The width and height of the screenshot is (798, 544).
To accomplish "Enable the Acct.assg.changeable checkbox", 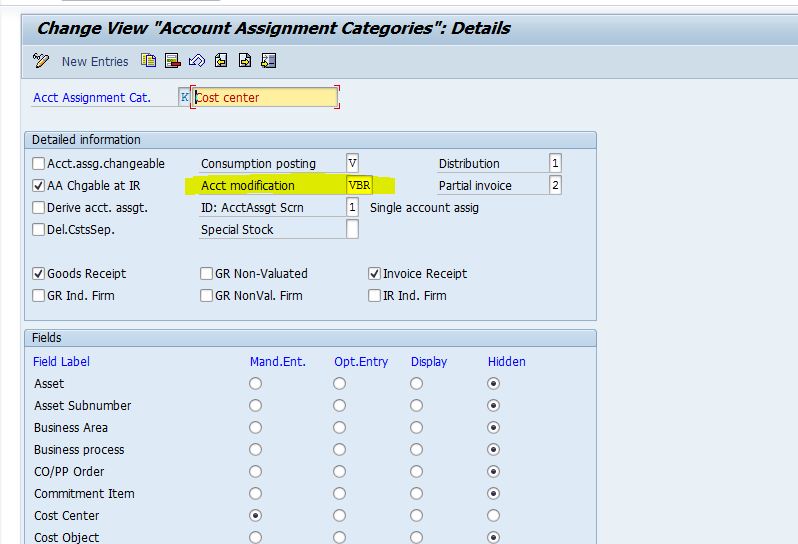I will pyautogui.click(x=38, y=163).
